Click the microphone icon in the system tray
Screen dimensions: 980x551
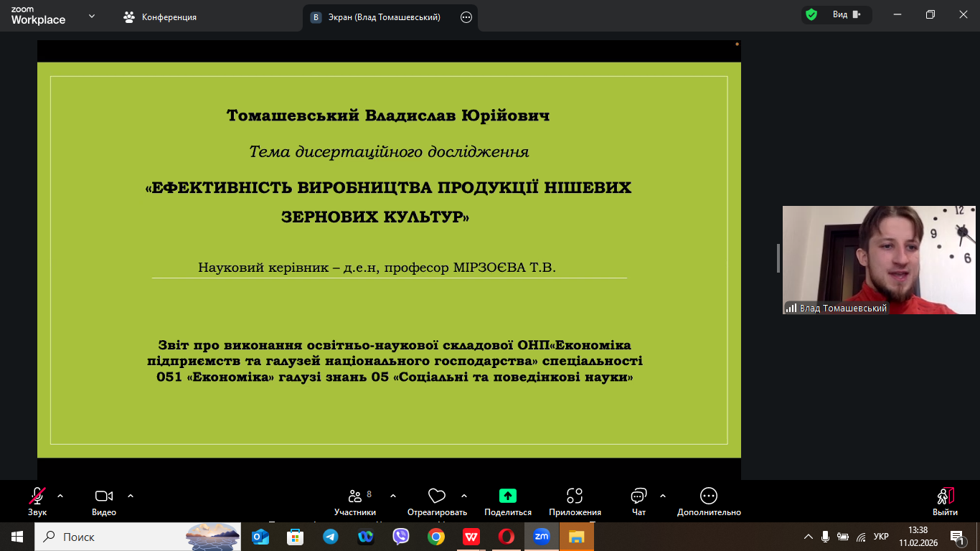coord(826,537)
